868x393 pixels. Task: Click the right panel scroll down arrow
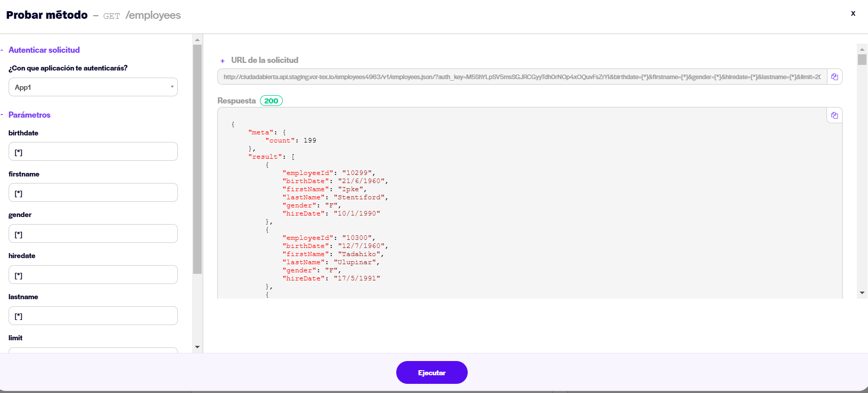pos(862,293)
